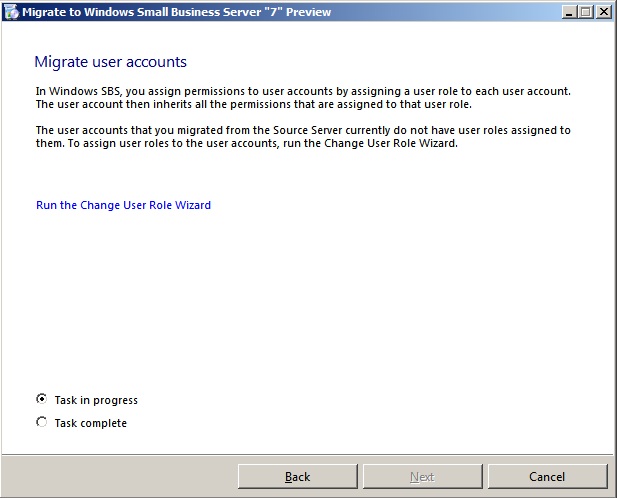
Task: Cancel the migration wizard
Action: [x=547, y=477]
